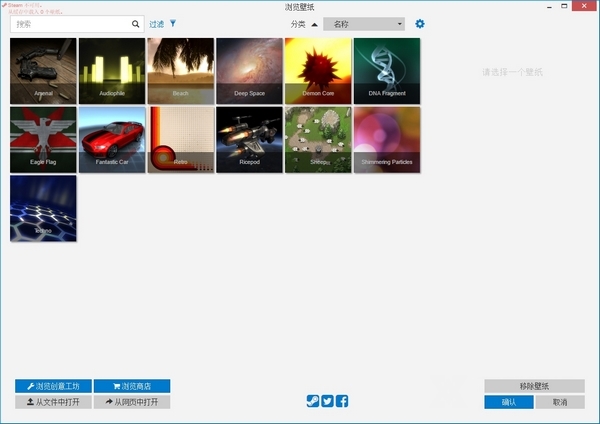Select the DNA Fragment wallpaper thumbnail

(387, 71)
